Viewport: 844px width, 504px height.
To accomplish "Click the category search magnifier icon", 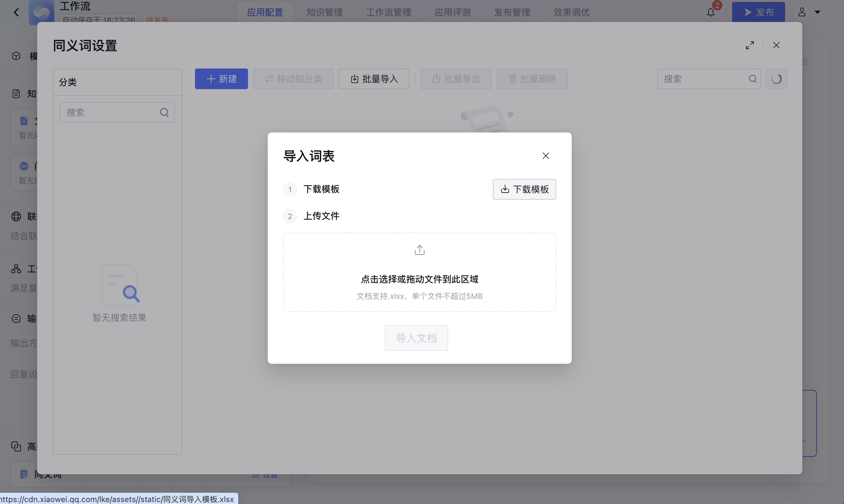I will [164, 112].
